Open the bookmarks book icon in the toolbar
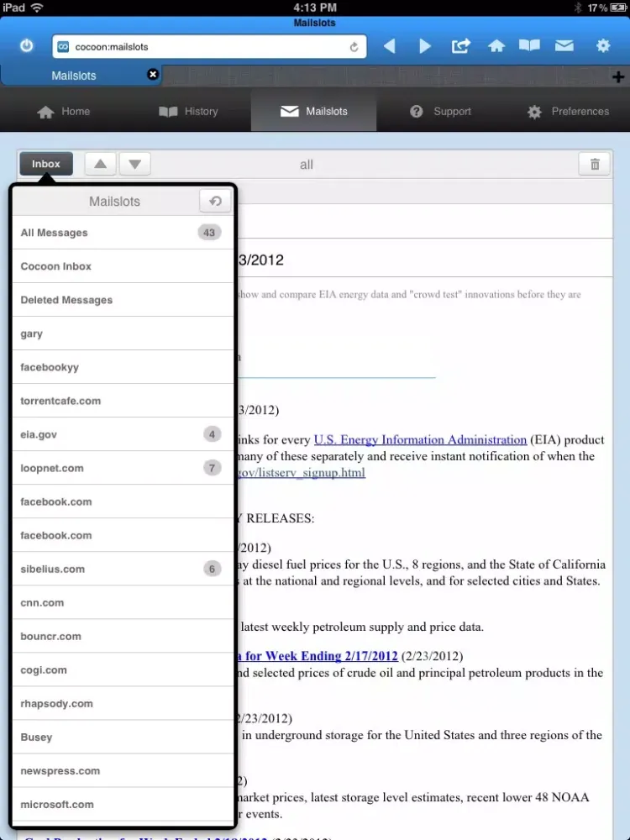The image size is (630, 840). (529, 46)
